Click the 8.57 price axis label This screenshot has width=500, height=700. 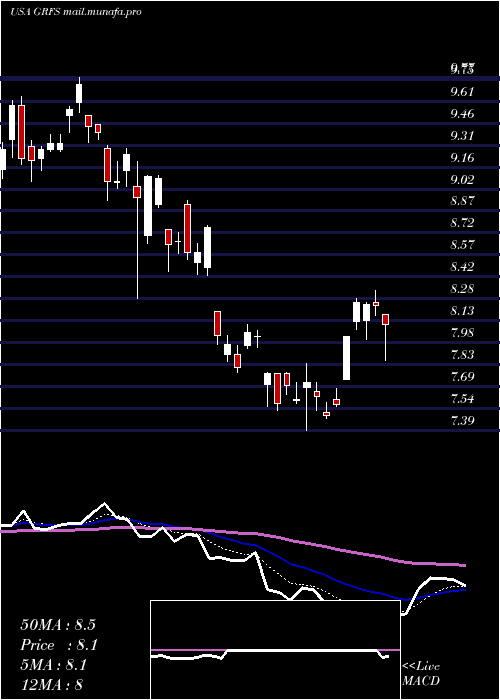tap(462, 245)
